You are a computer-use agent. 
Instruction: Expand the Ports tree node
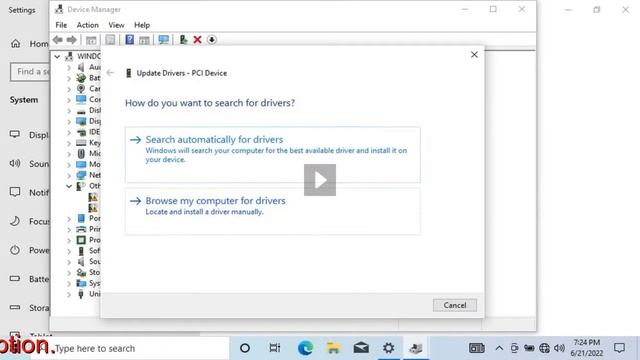pyautogui.click(x=69, y=218)
